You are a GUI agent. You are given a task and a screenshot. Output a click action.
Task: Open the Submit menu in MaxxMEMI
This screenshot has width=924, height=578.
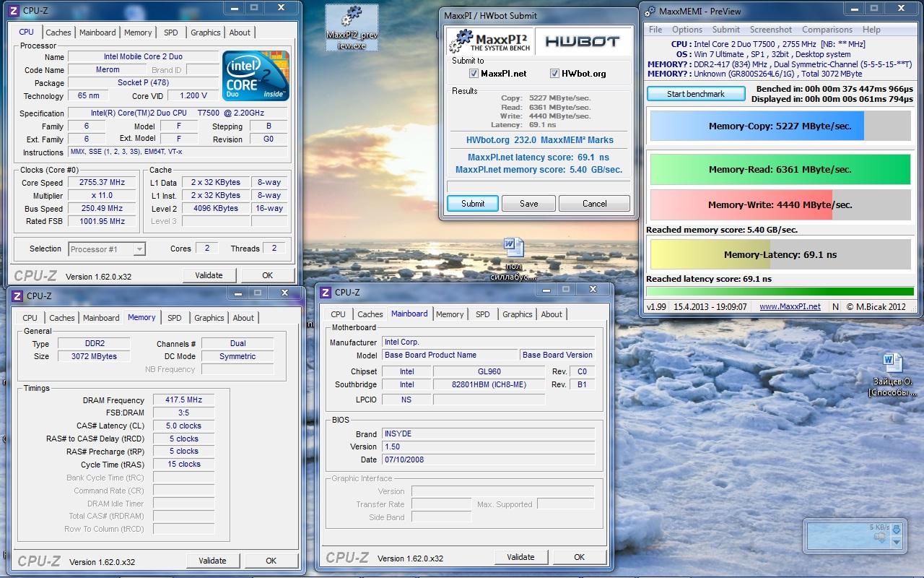pyautogui.click(x=726, y=30)
